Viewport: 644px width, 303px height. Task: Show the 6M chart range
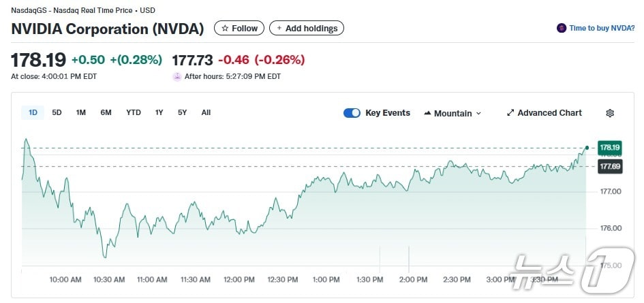(106, 113)
